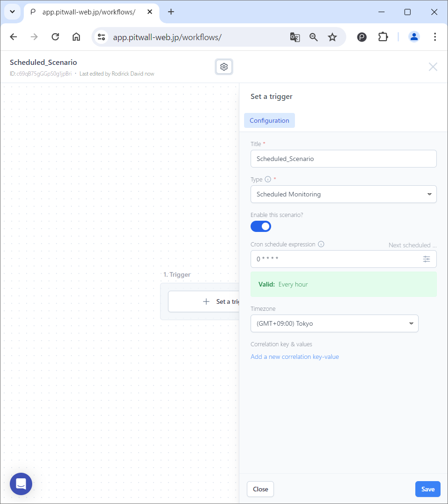The width and height of the screenshot is (448, 504).
Task: Click the info icon beside Type label
Action: click(268, 179)
